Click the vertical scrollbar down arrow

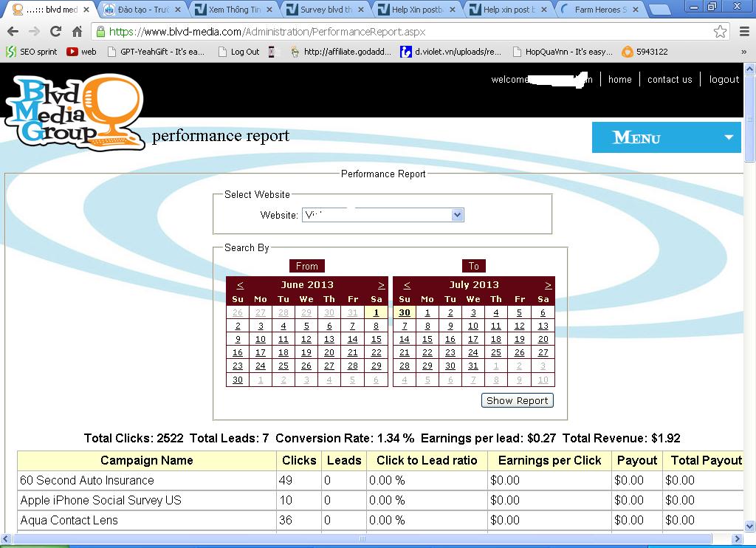pyautogui.click(x=750, y=526)
